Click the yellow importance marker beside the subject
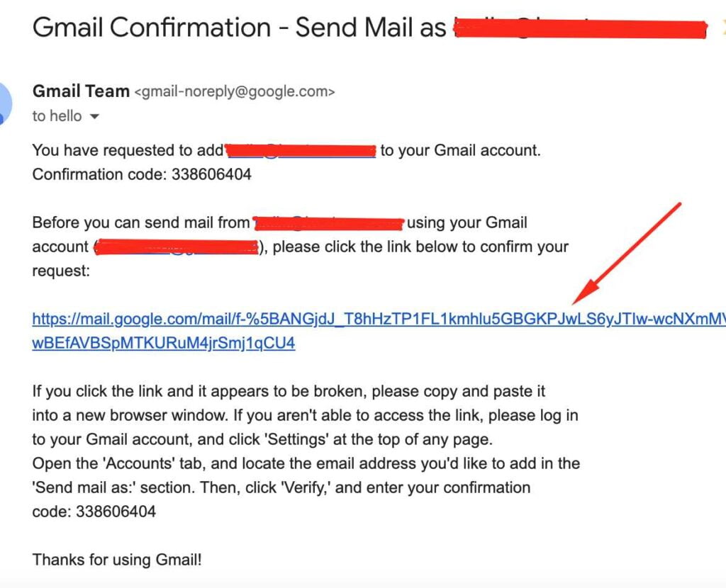 [x=722, y=27]
